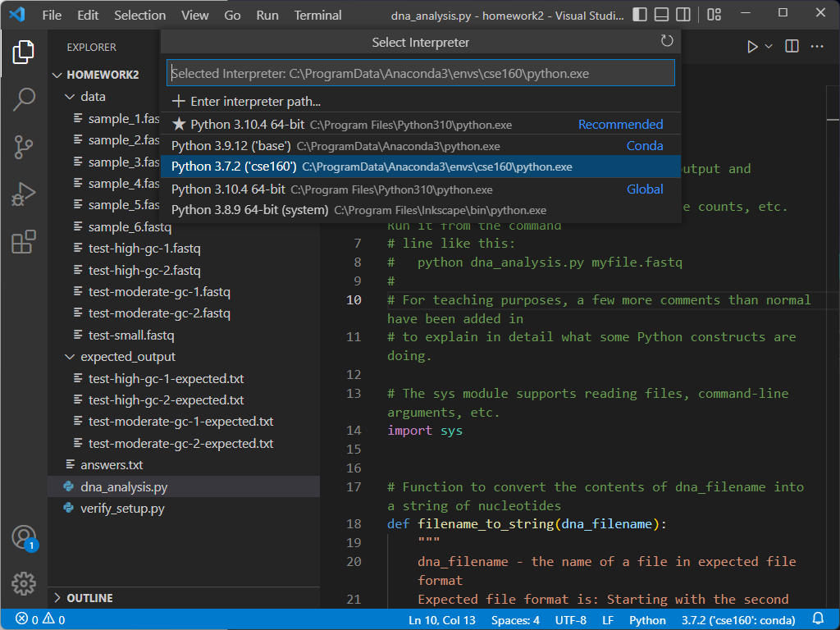This screenshot has height=630, width=840.
Task: Collapse the data folder
Action: tap(70, 97)
